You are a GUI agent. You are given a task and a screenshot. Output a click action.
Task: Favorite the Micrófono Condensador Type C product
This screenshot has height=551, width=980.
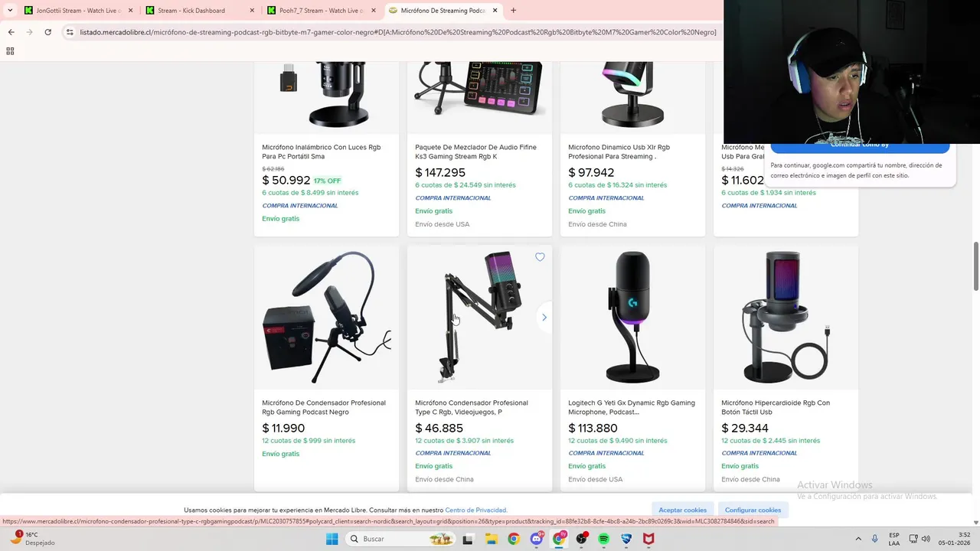540,257
